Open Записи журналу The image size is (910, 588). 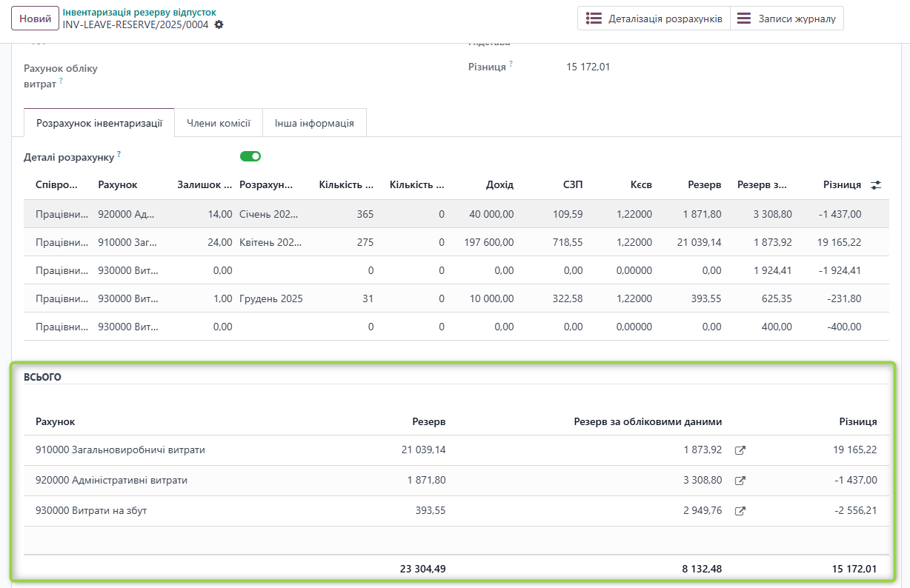coord(786,19)
